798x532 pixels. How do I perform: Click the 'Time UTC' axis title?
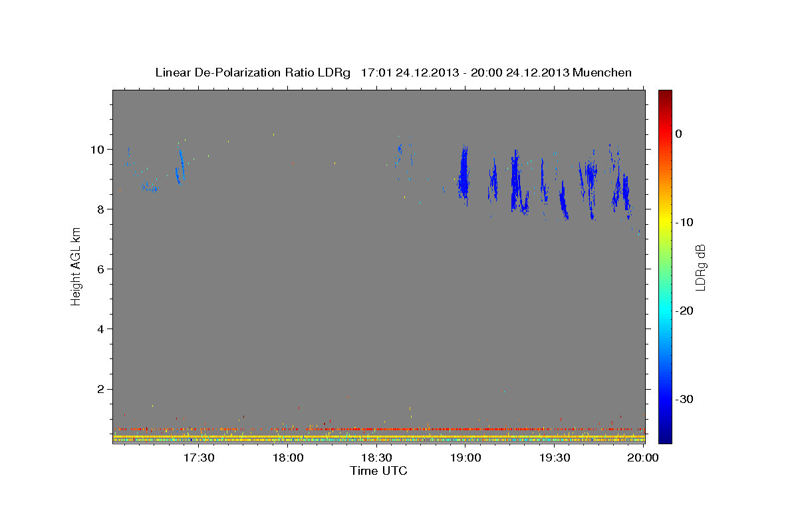click(378, 471)
